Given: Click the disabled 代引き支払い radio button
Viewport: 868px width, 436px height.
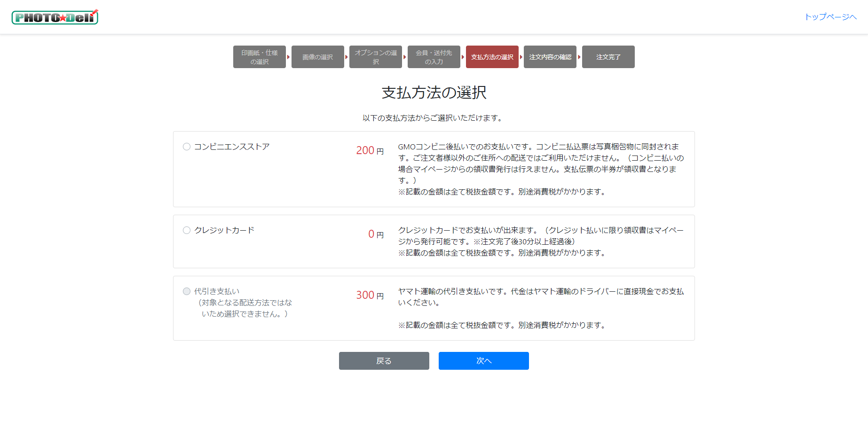Looking at the screenshot, I should pos(187,291).
